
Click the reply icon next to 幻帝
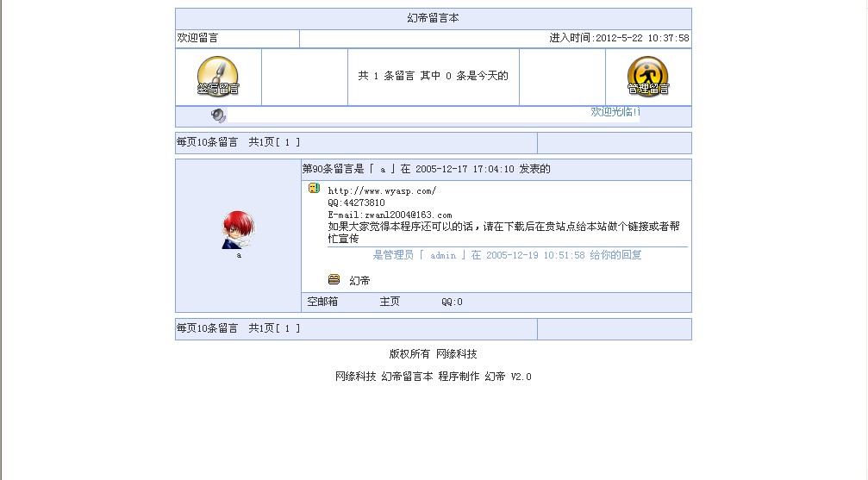click(x=334, y=279)
